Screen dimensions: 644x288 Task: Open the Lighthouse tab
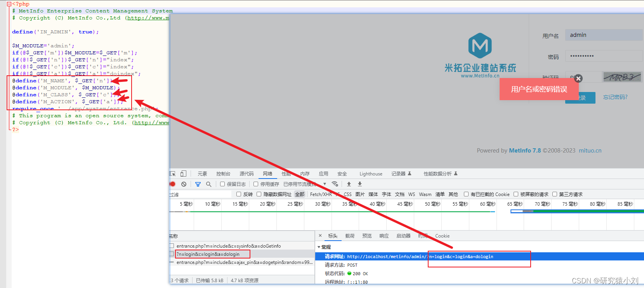(x=371, y=174)
